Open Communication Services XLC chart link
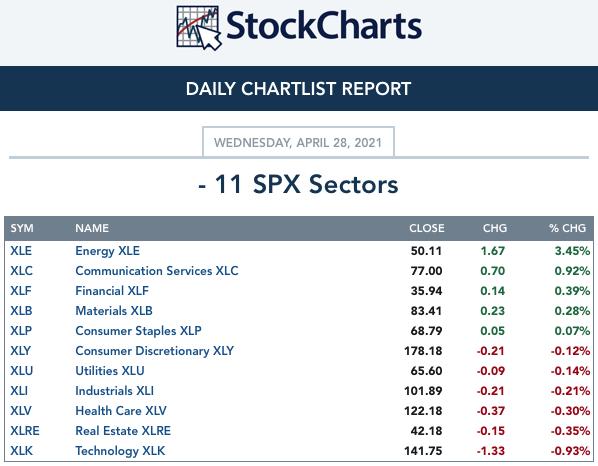Screen dimensions: 598x466 click(157, 271)
